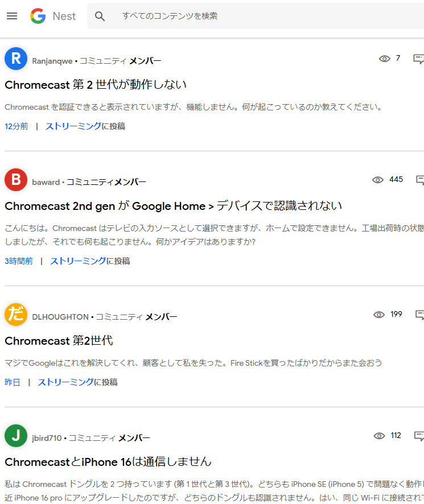The height and width of the screenshot is (504, 424).
Task: Click the comment icon on Ranjanqwe's post
Action: click(x=418, y=59)
